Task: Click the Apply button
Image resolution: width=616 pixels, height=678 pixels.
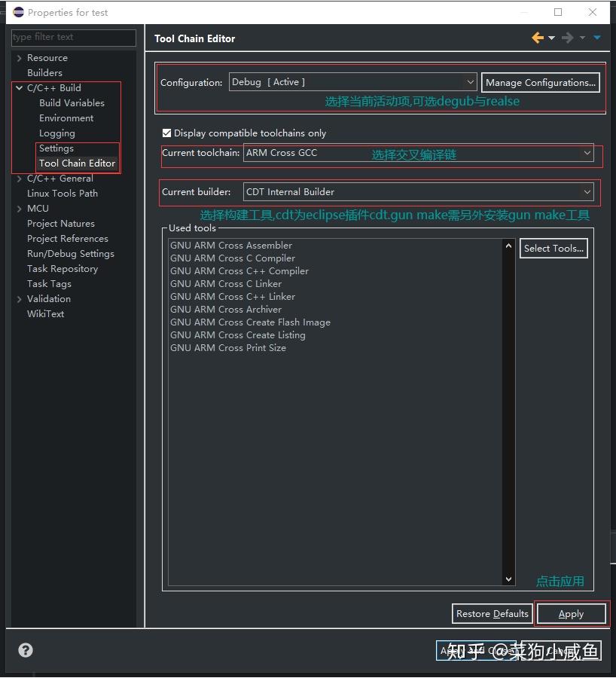Action: [571, 613]
